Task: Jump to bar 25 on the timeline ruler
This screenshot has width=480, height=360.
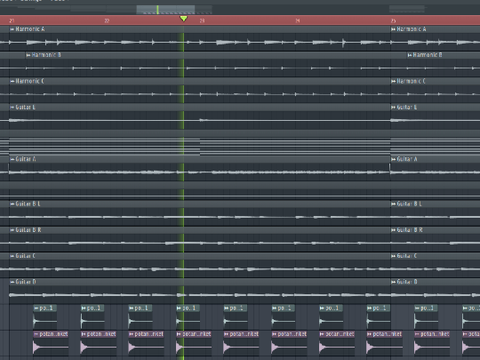Action: click(x=393, y=21)
